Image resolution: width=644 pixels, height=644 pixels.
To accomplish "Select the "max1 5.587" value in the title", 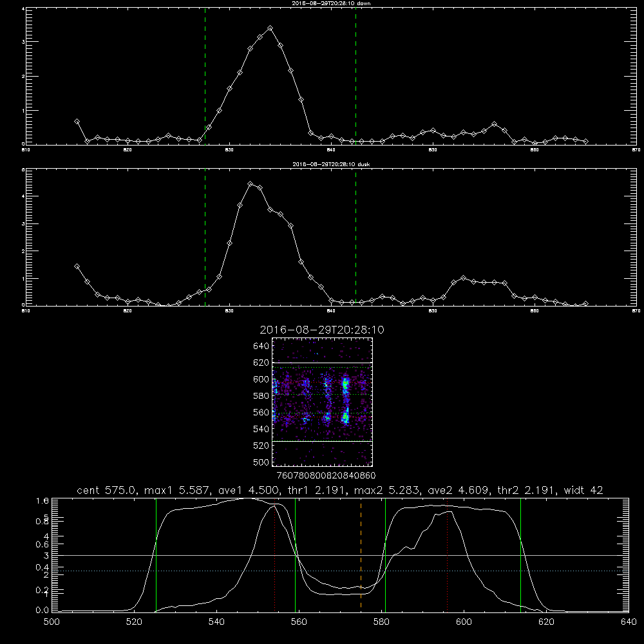I will [x=176, y=490].
